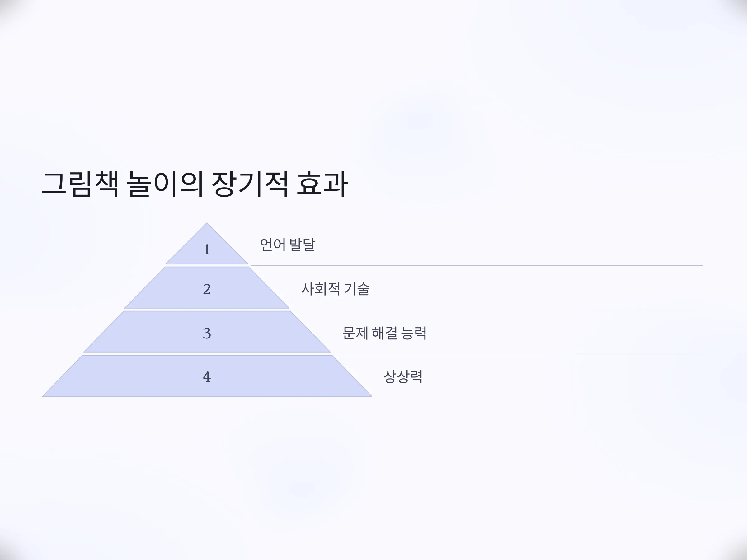Image resolution: width=747 pixels, height=560 pixels.
Task: Click the number 1 in the pyramid
Action: click(207, 250)
